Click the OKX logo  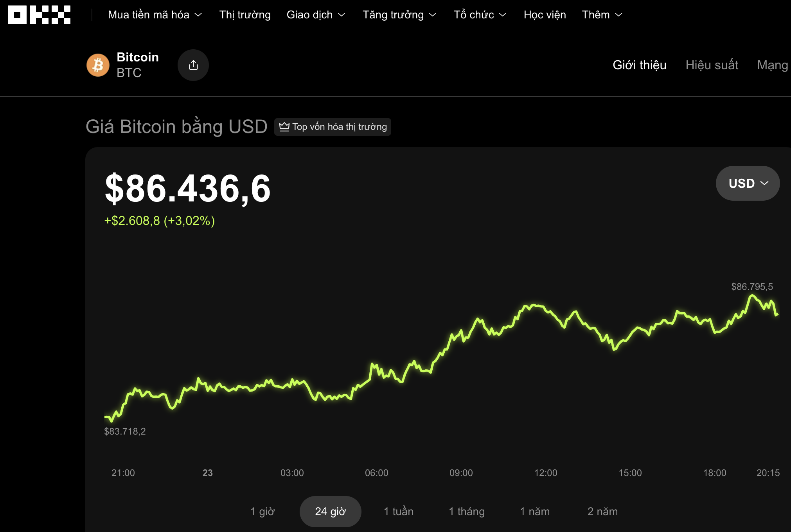pyautogui.click(x=39, y=15)
